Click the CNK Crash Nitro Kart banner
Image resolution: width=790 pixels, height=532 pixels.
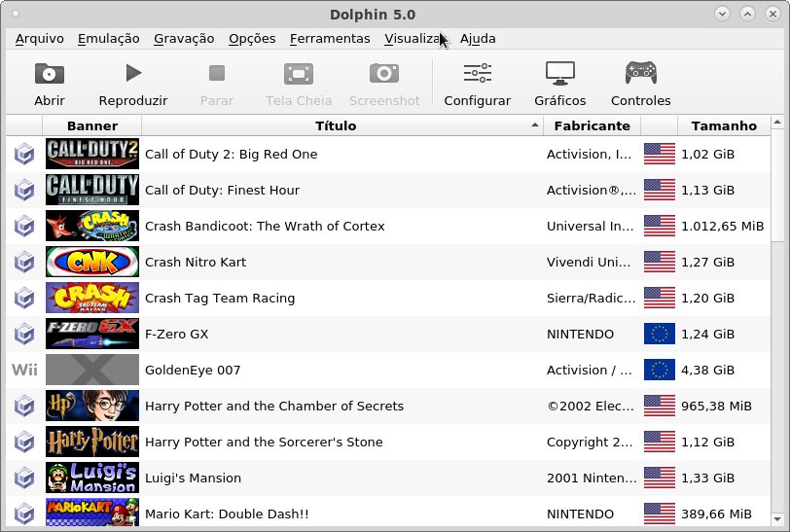click(x=92, y=262)
